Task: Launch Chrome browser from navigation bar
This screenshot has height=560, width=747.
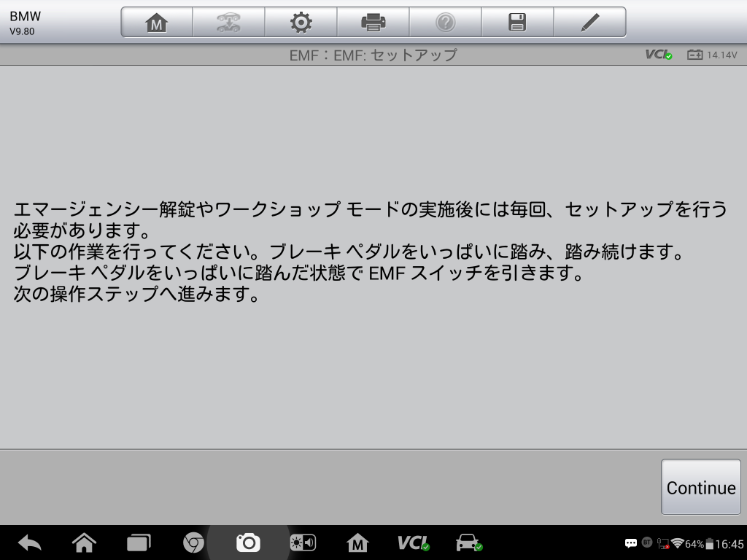Action: tap(193, 542)
